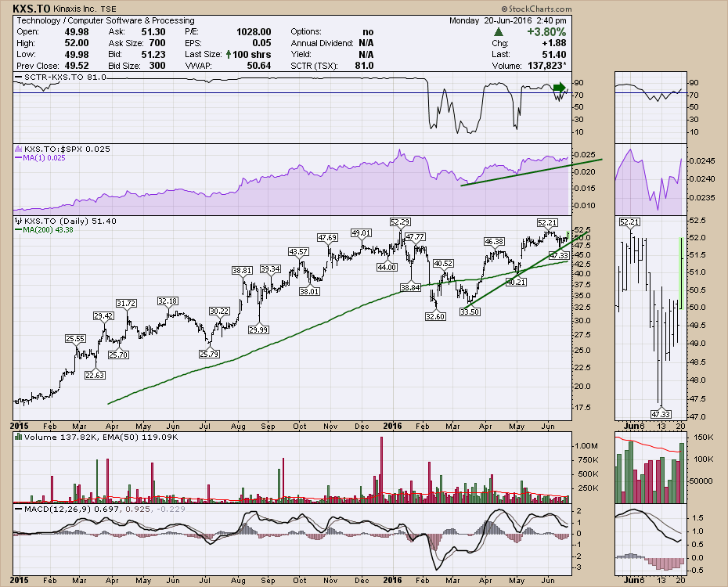Screen dimensions: 728x587
Task: Click the Technology / Computer Software sector text
Action: tap(106, 20)
